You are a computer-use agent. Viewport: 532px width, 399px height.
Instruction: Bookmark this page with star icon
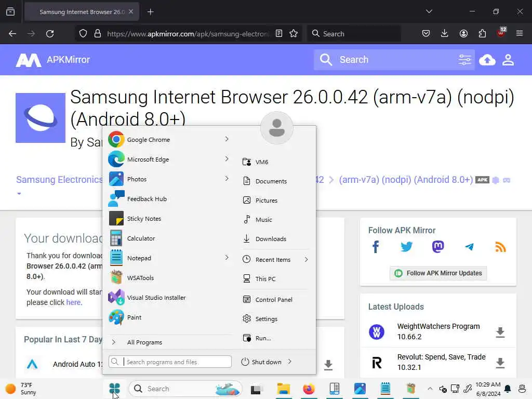point(294,33)
